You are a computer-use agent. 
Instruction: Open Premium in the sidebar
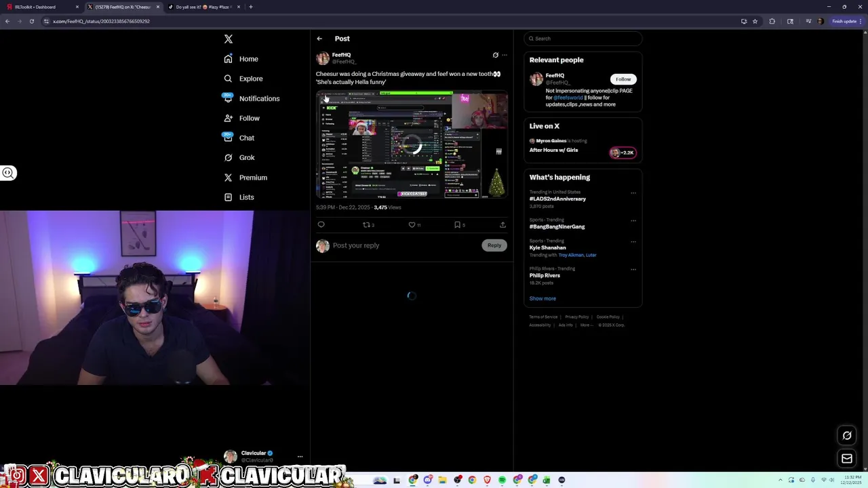pyautogui.click(x=245, y=178)
